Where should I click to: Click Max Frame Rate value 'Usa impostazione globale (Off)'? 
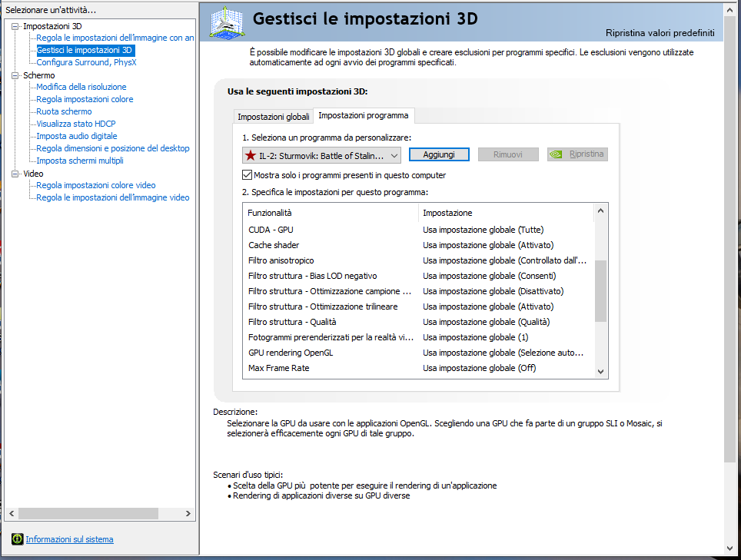(x=479, y=368)
